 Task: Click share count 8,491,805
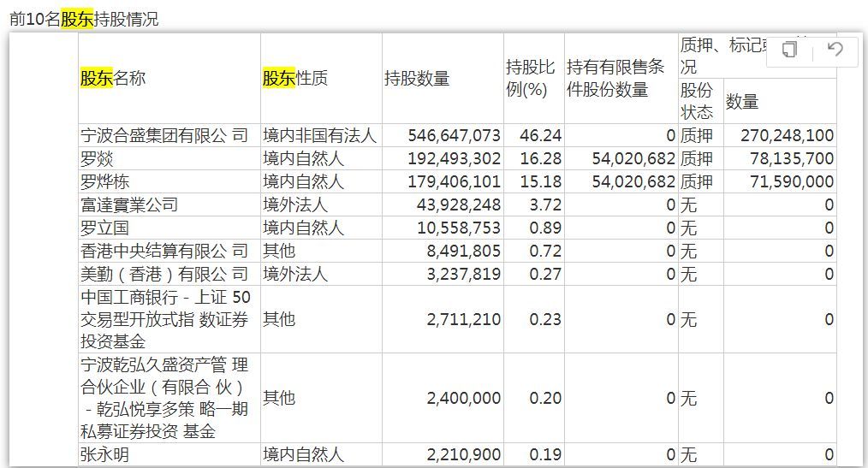coord(463,252)
